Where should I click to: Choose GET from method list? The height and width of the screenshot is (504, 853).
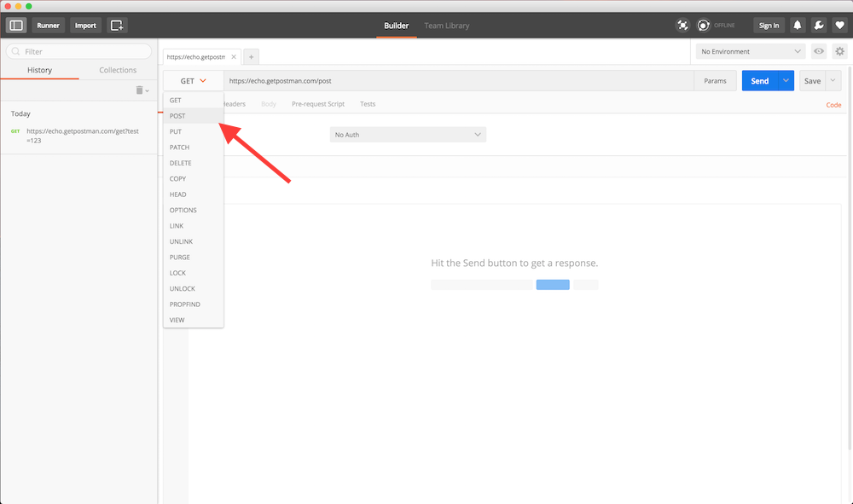[193, 100]
